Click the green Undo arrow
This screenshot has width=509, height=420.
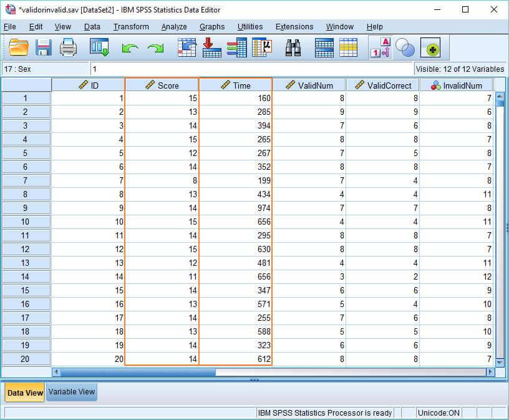coord(130,49)
